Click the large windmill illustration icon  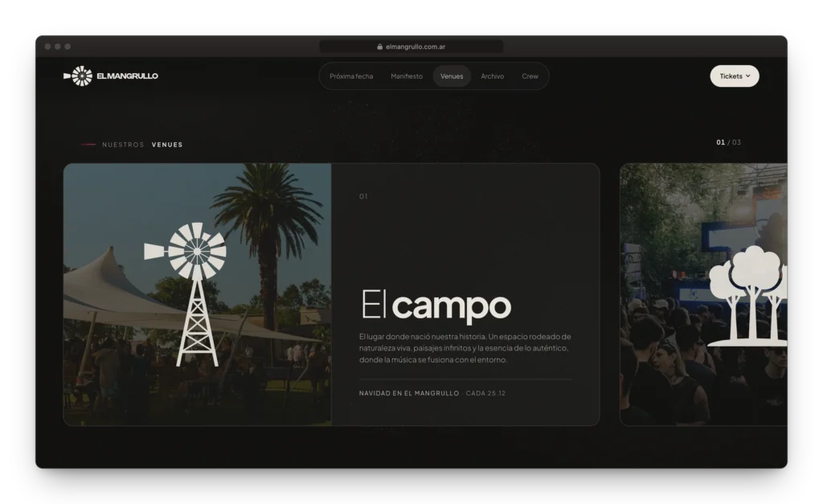[x=186, y=294]
